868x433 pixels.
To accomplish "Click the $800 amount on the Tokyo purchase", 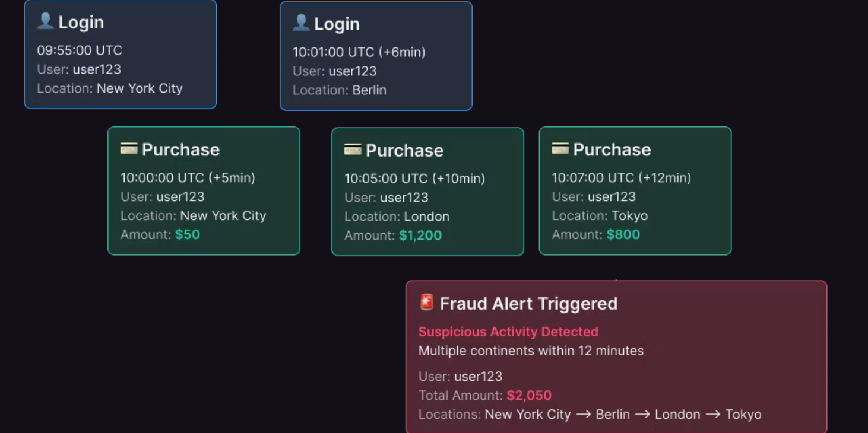I will point(623,234).
